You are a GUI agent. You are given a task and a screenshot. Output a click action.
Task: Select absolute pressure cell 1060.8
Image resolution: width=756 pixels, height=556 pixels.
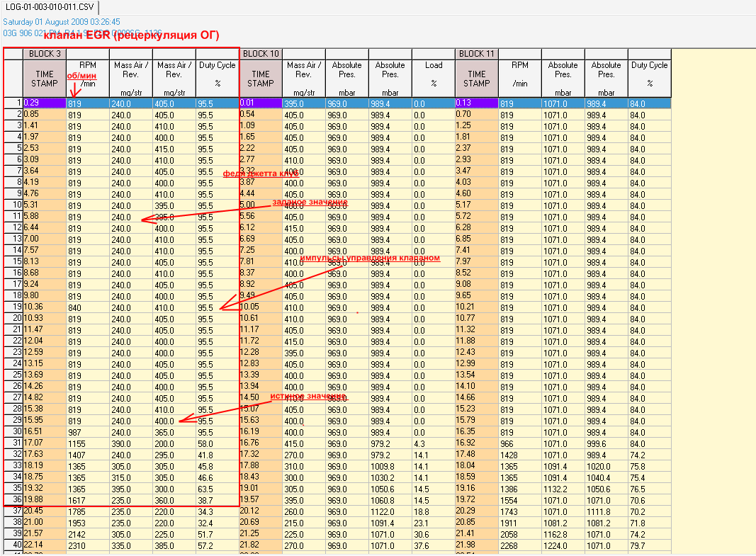point(390,500)
